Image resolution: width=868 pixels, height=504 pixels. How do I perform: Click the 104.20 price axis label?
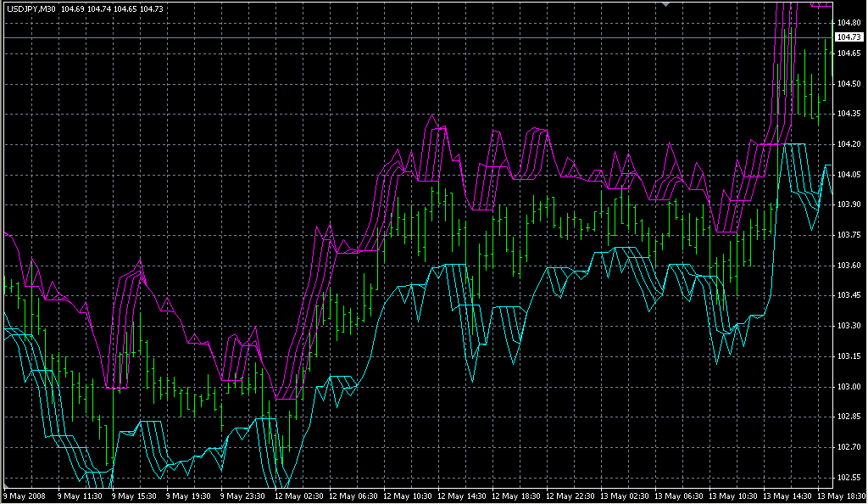tap(849, 144)
